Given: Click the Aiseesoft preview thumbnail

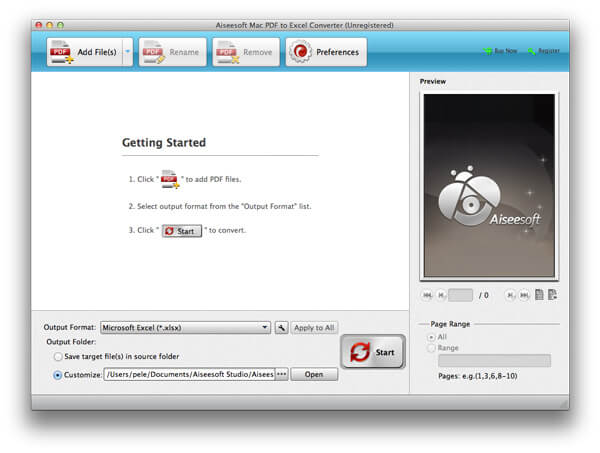Looking at the screenshot, I should click(489, 186).
